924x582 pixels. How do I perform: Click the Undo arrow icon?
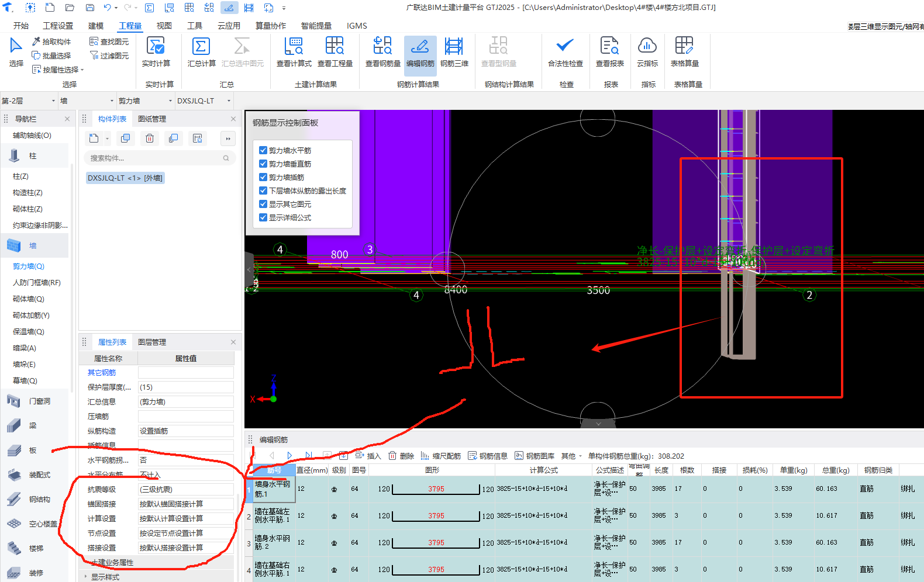coord(107,8)
